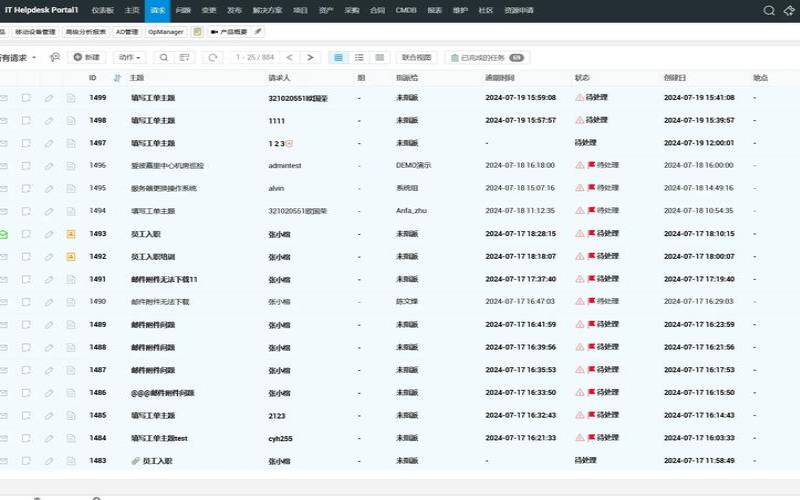Click the 新建 new request button
This screenshot has width=800, height=500.
(87, 58)
